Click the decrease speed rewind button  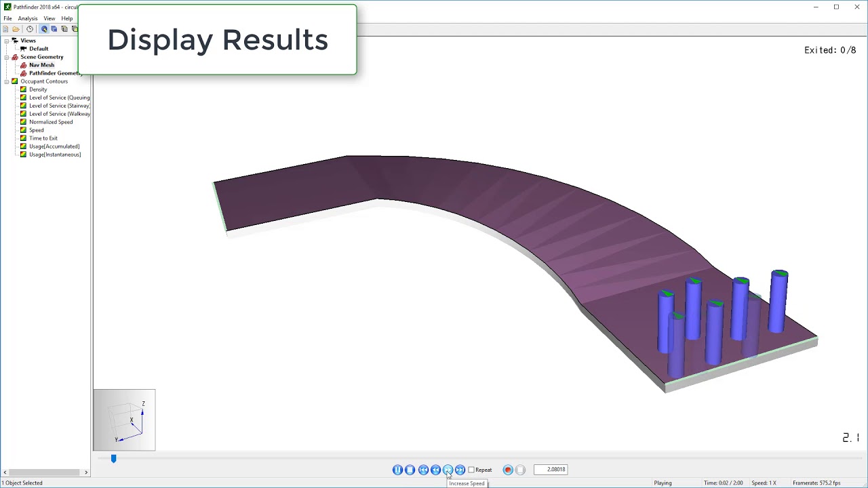(x=435, y=470)
